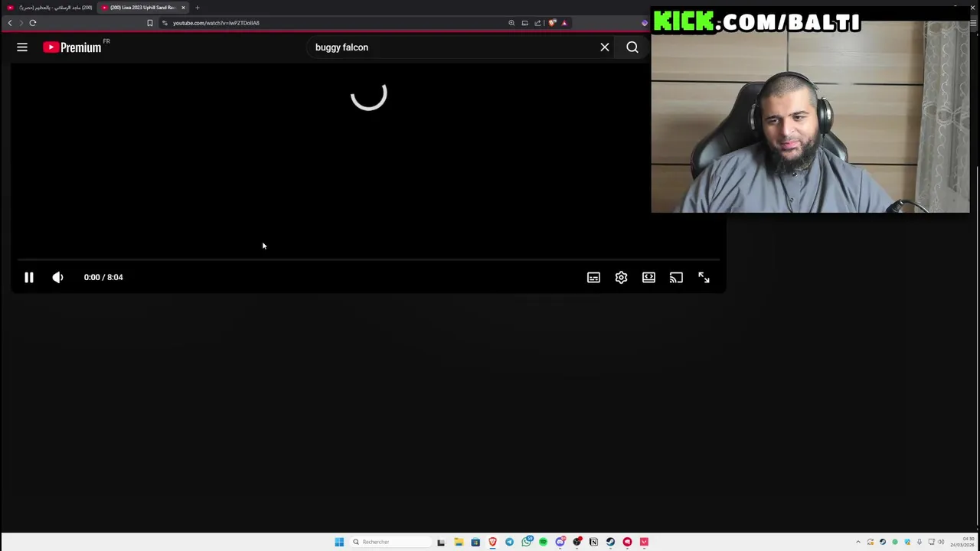Image resolution: width=980 pixels, height=551 pixels.
Task: Open the player settings gear
Action: click(621, 277)
